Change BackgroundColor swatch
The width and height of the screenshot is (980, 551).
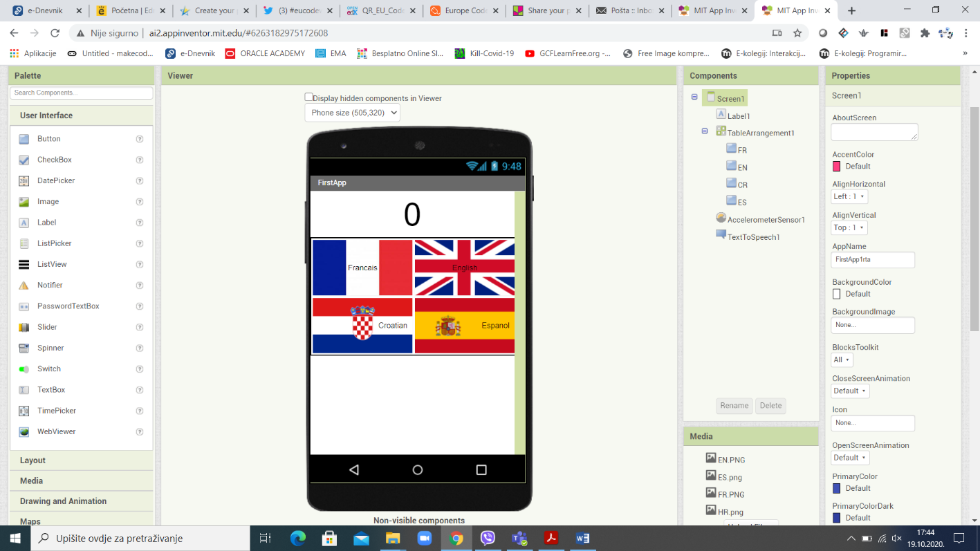coord(836,294)
